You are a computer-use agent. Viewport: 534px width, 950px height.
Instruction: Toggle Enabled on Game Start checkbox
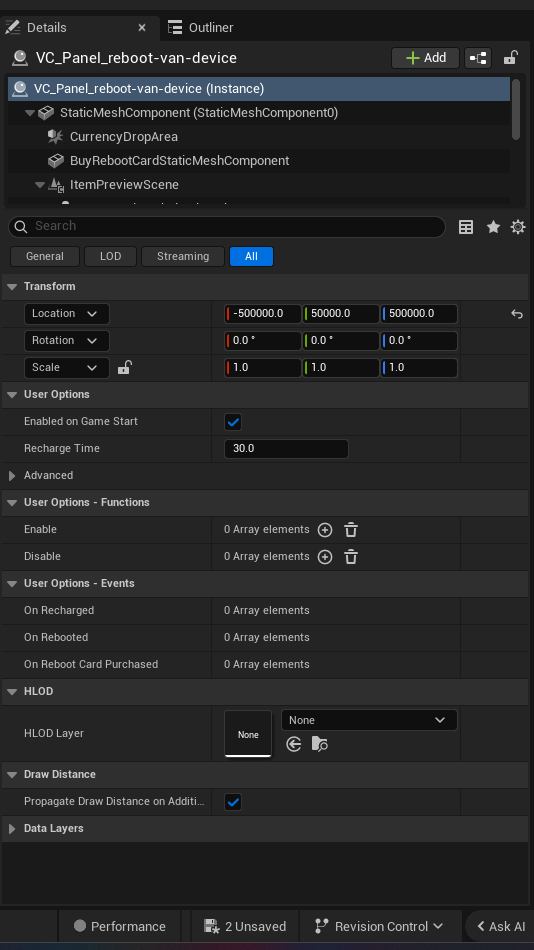233,422
